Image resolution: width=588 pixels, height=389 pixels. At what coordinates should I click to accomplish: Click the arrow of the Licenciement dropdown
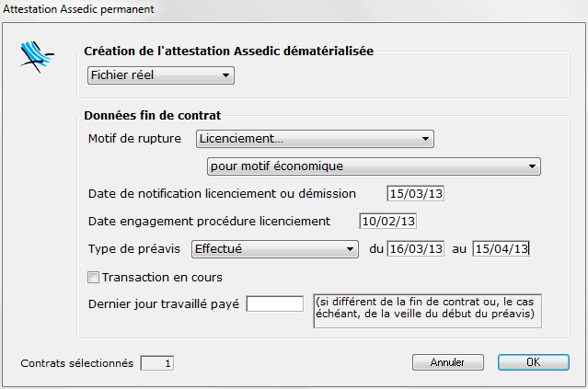[x=425, y=139]
